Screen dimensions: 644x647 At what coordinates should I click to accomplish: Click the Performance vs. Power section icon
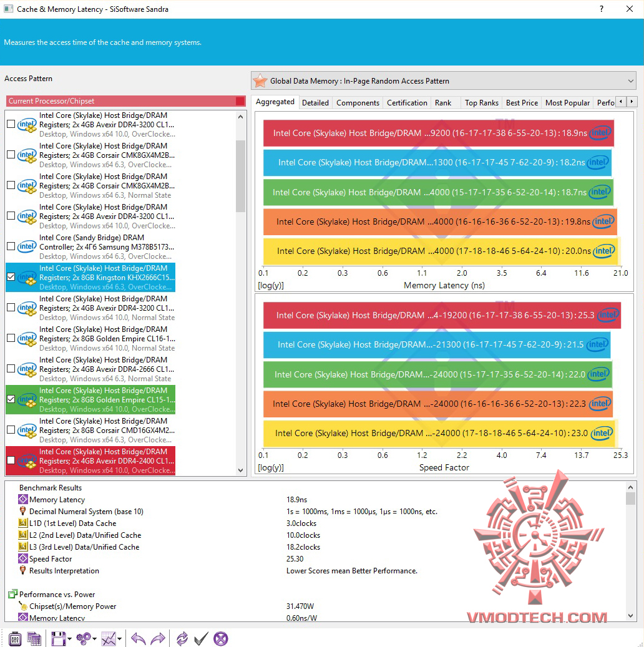[13, 594]
